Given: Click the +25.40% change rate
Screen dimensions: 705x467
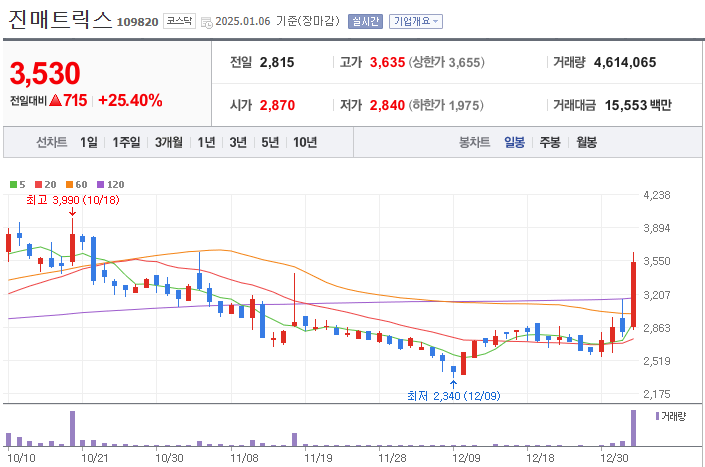Looking at the screenshot, I should (x=130, y=100).
